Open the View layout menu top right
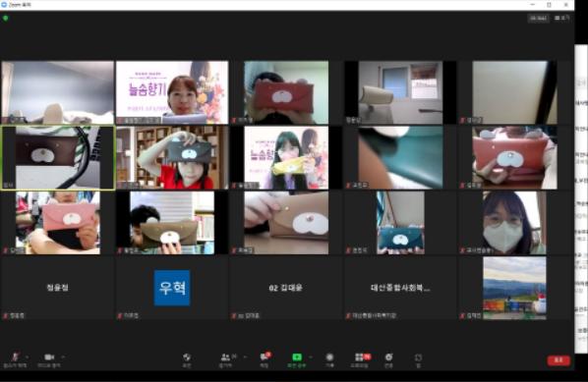588x382 pixels. 561,18
